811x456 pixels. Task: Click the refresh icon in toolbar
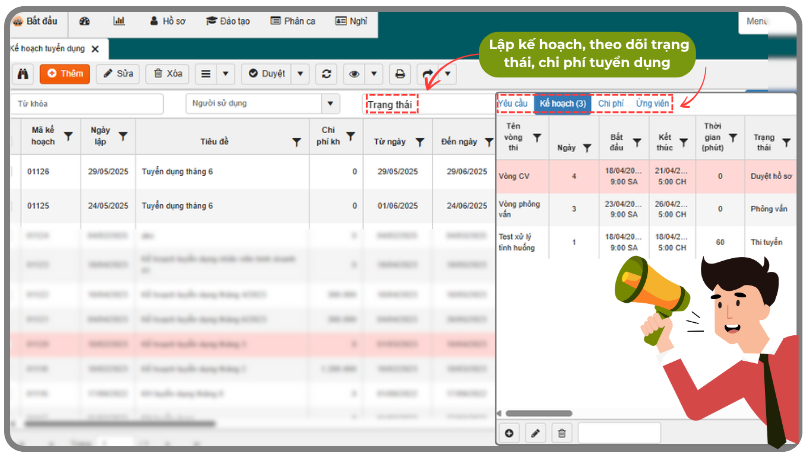(x=326, y=74)
